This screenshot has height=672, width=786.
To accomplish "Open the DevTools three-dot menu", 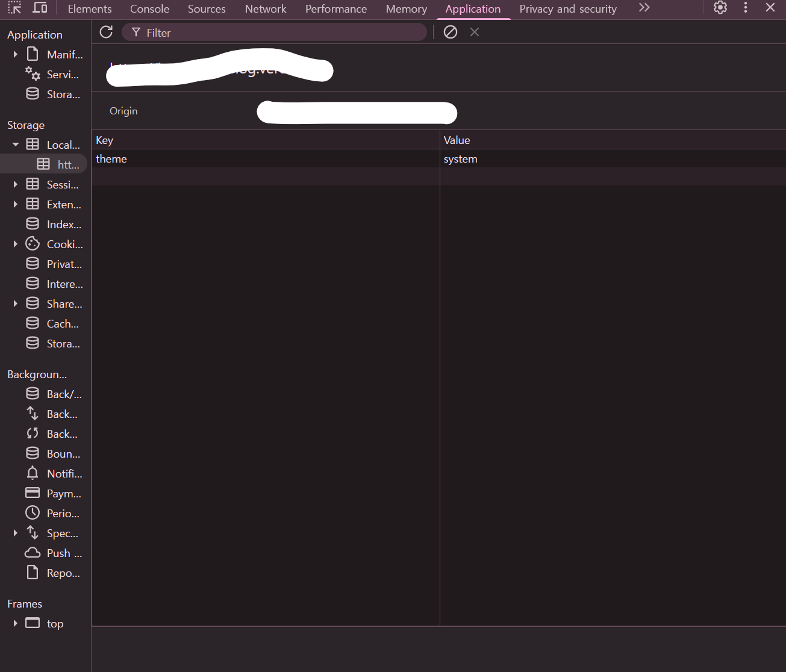I will click(746, 8).
